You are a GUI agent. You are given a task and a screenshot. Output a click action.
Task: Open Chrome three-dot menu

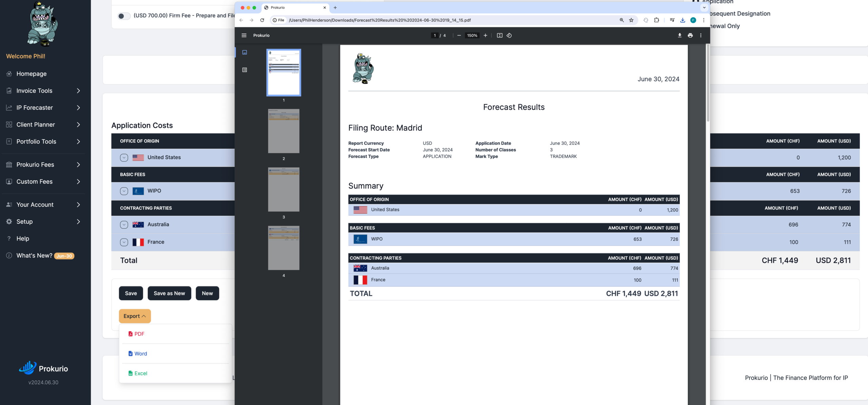click(704, 20)
